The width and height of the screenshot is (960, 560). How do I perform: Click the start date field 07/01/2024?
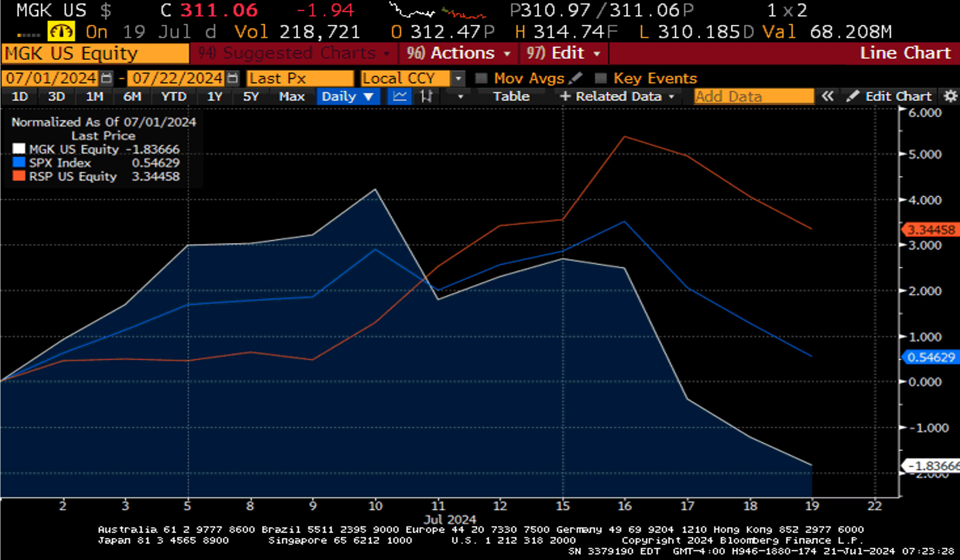[x=51, y=78]
